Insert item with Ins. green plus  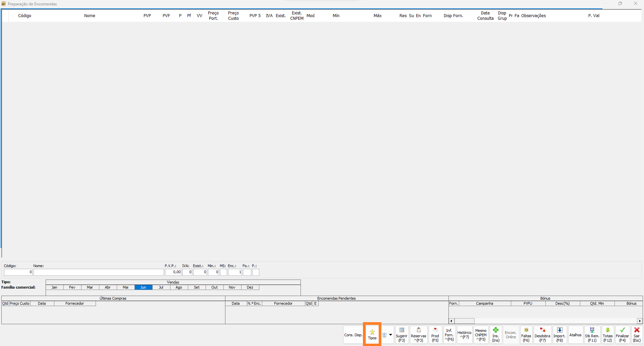pos(495,335)
